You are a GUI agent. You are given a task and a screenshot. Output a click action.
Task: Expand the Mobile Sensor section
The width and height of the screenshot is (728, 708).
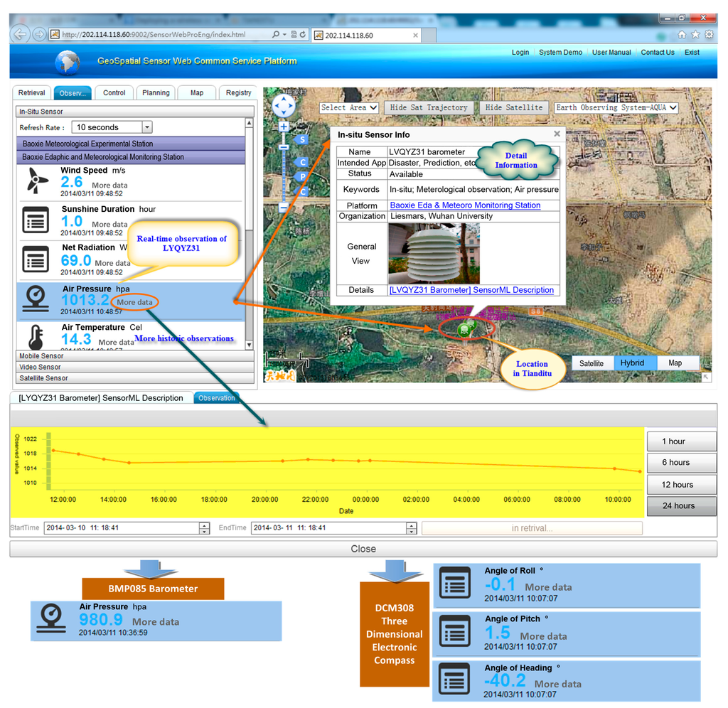coord(135,356)
